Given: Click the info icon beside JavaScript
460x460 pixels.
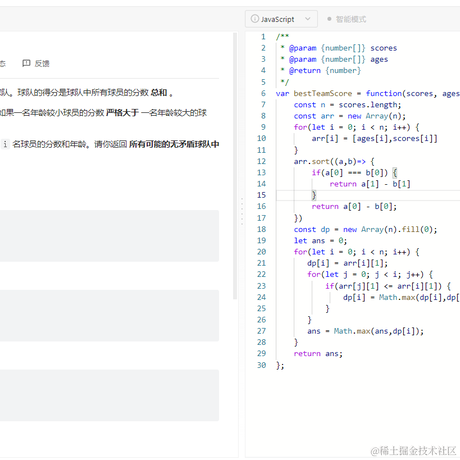Looking at the screenshot, I should coord(254,19).
